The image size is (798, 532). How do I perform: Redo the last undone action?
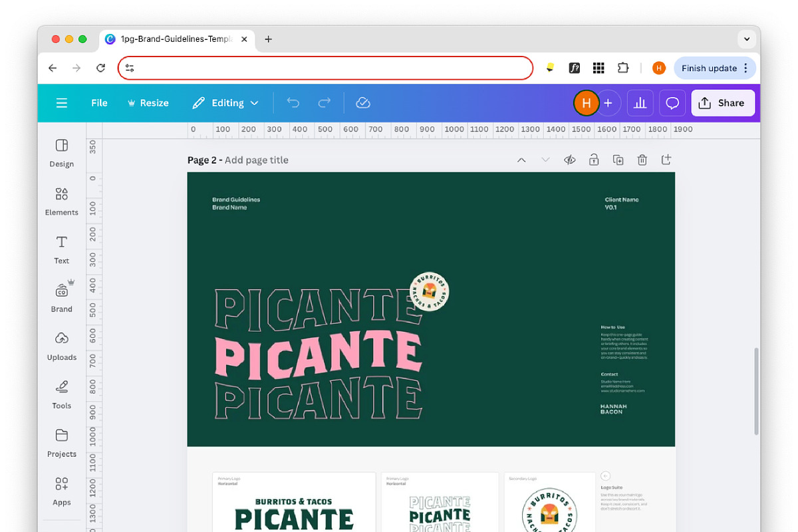pos(325,103)
